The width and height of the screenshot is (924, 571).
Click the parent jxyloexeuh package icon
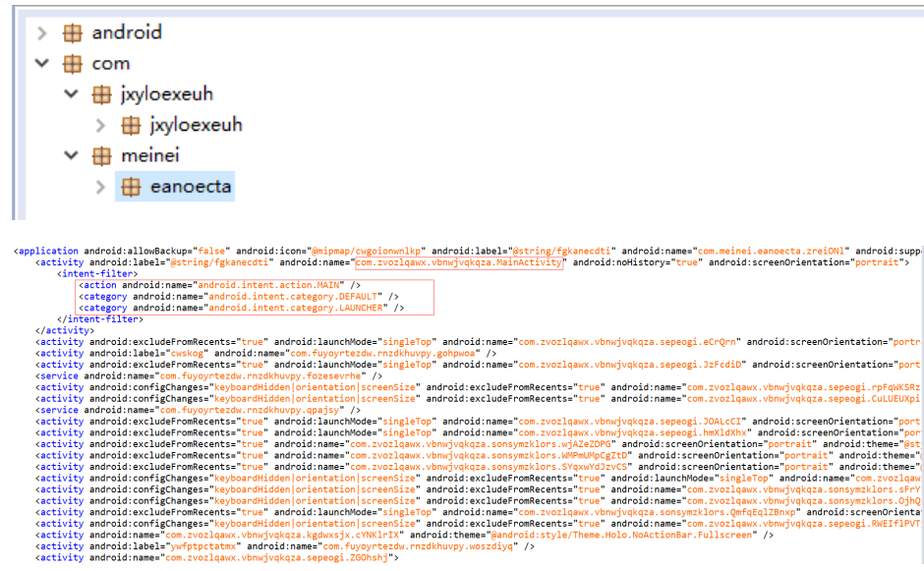pos(101,94)
